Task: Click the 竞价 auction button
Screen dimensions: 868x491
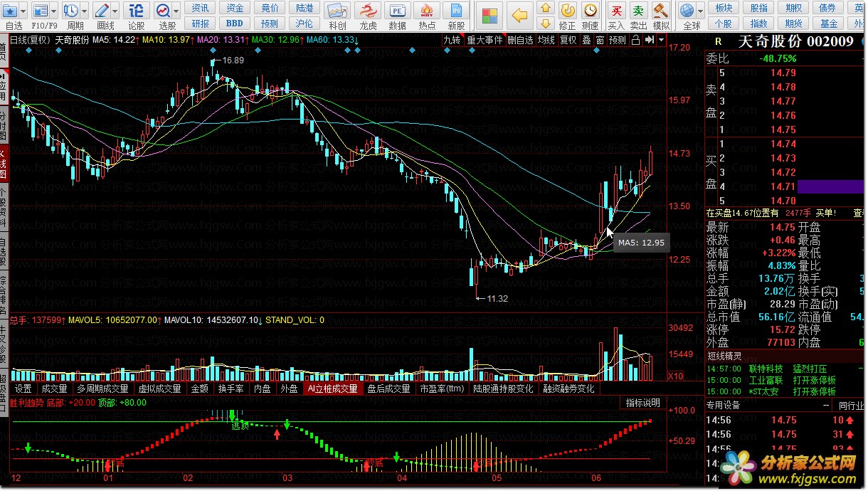Action: (270, 8)
